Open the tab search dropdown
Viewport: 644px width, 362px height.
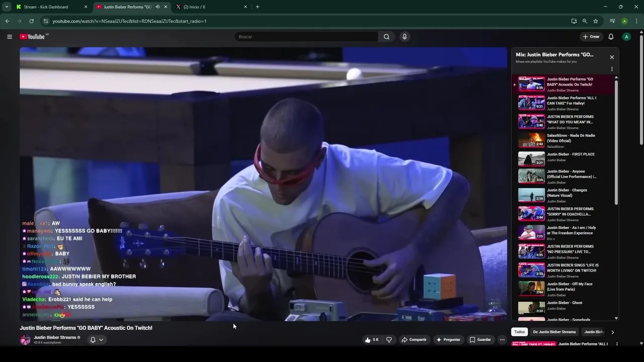[7, 7]
